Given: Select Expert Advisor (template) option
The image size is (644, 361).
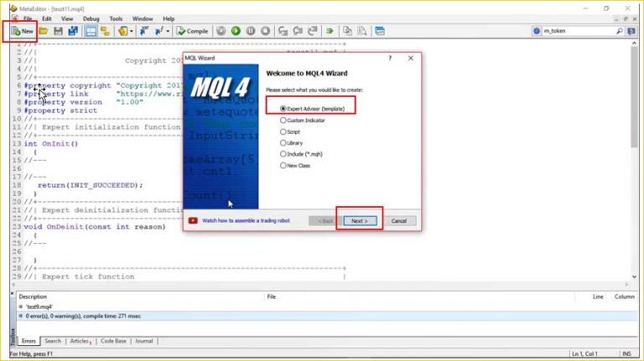Looking at the screenshot, I should (x=313, y=109).
